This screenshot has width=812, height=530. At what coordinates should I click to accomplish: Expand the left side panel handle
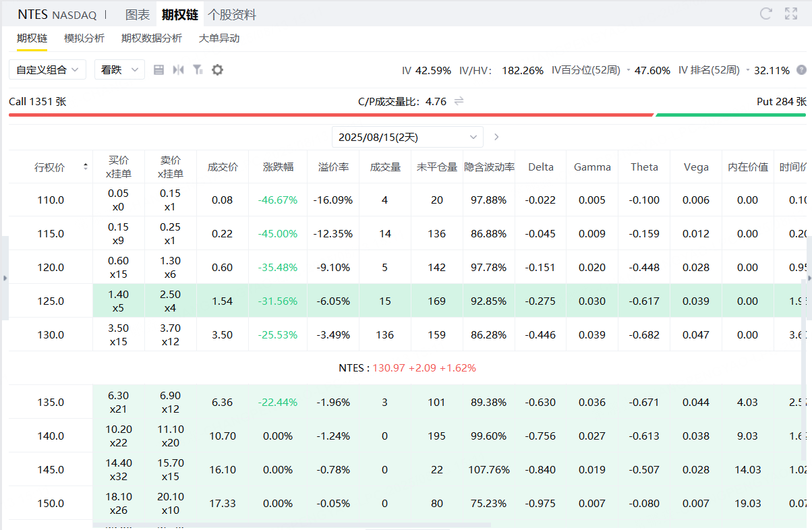coord(4,277)
